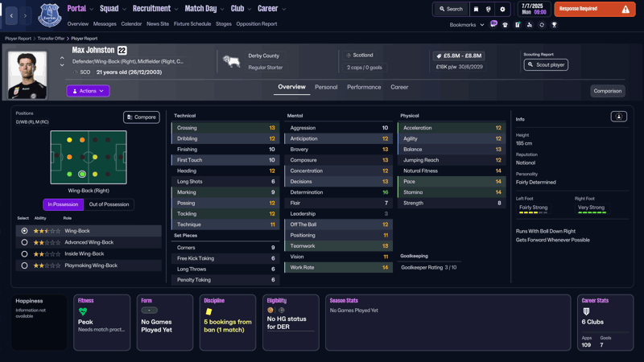Open the Derby County club link
Image resolution: width=644 pixels, height=362 pixels.
click(x=264, y=56)
